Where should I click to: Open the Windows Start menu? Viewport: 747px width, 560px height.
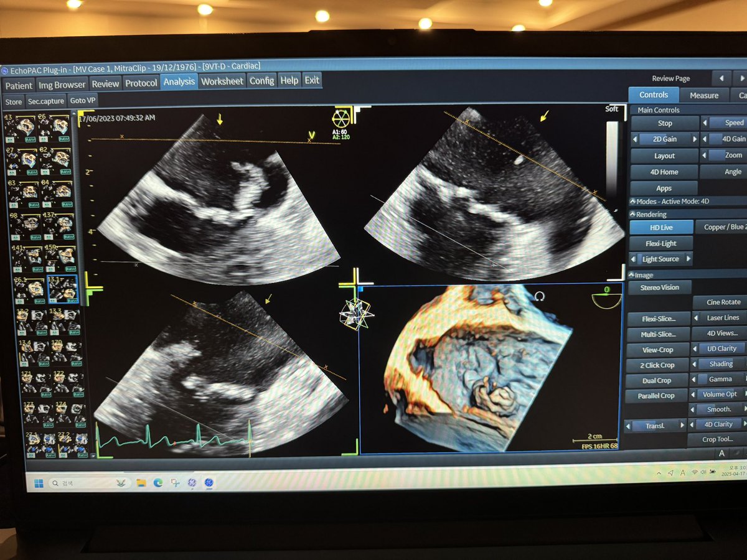click(x=39, y=483)
